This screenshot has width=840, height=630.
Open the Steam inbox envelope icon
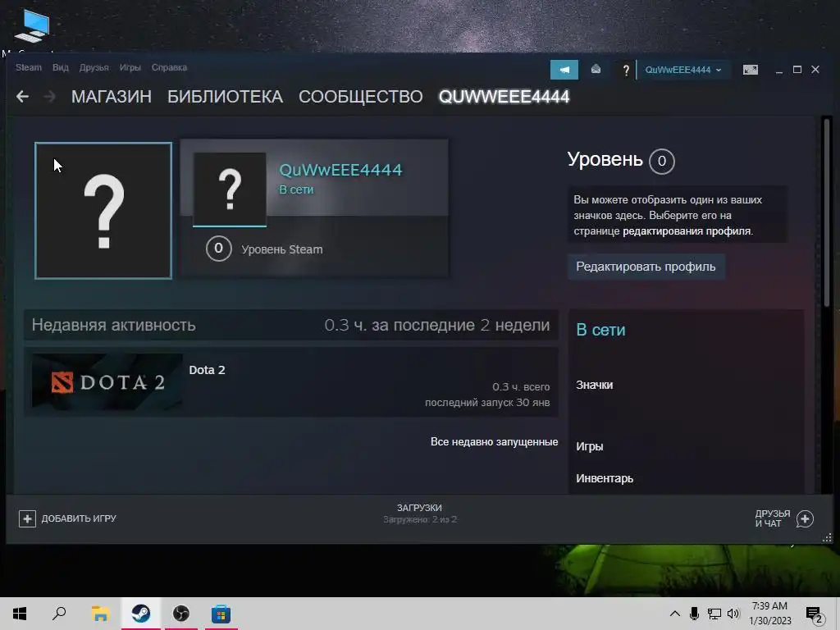coord(596,70)
